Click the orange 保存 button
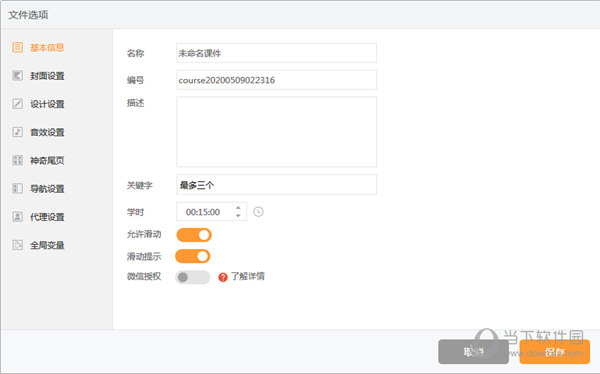Viewport: 600px width, 374px height. point(555,352)
